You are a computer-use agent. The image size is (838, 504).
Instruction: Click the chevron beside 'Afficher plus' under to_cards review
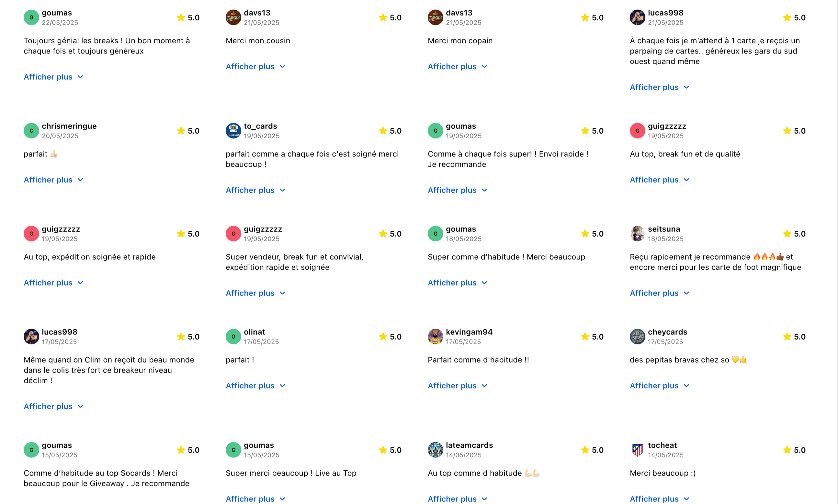(282, 190)
